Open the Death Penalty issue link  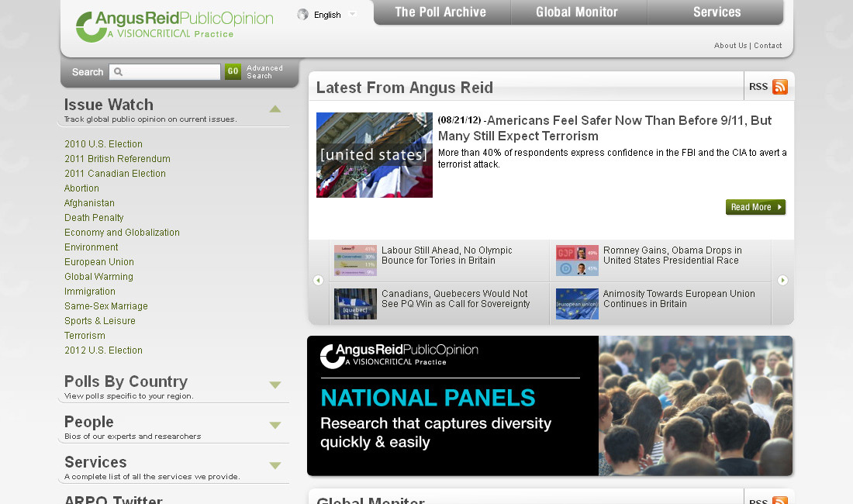point(94,217)
